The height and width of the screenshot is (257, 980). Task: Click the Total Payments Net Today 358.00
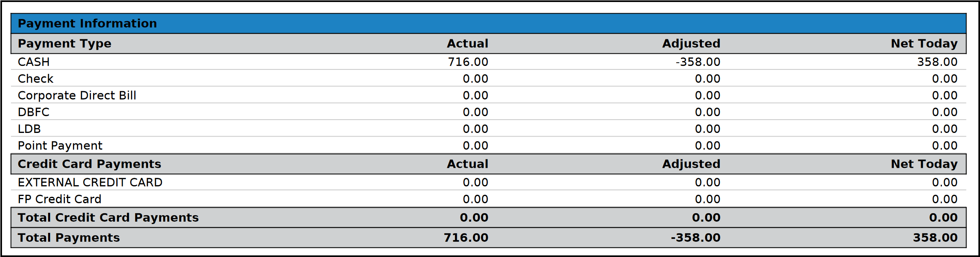tap(935, 238)
